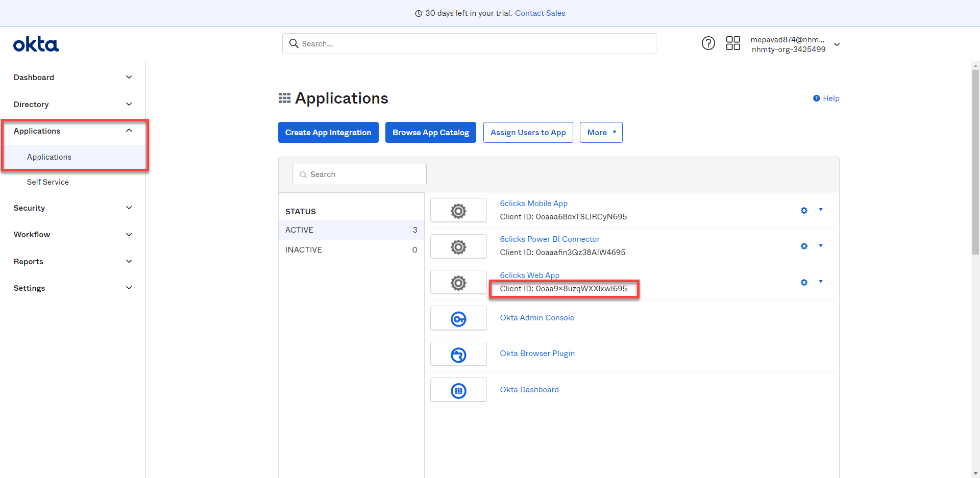Click the applications list Search field
Image resolution: width=980 pixels, height=478 pixels.
pyautogui.click(x=359, y=174)
